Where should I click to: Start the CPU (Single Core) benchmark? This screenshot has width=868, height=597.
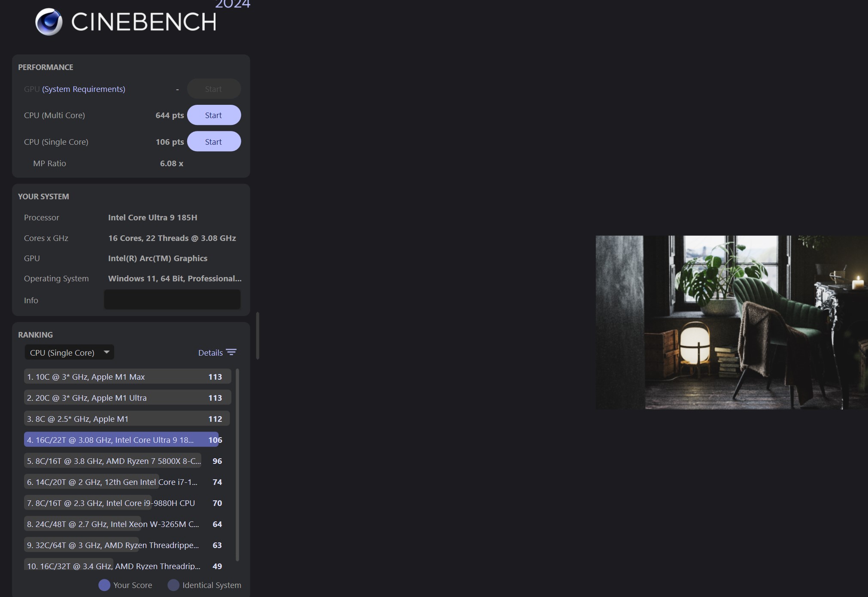pyautogui.click(x=214, y=142)
